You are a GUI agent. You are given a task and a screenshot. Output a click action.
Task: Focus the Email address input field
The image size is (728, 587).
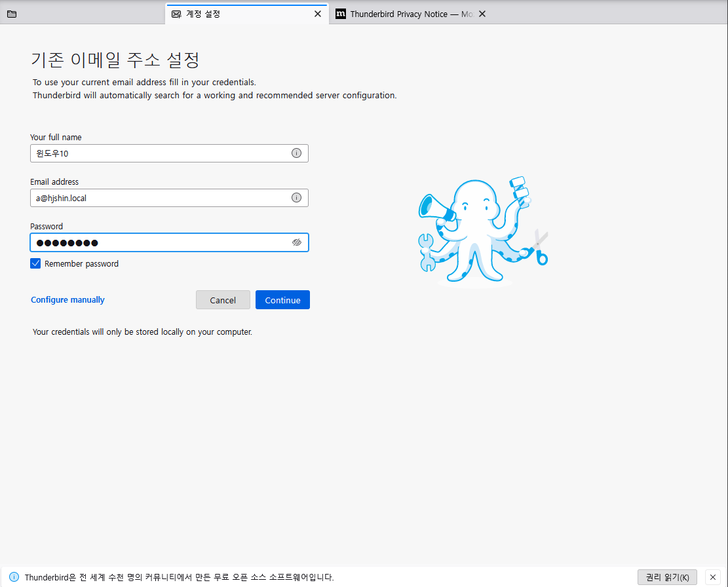tap(169, 198)
